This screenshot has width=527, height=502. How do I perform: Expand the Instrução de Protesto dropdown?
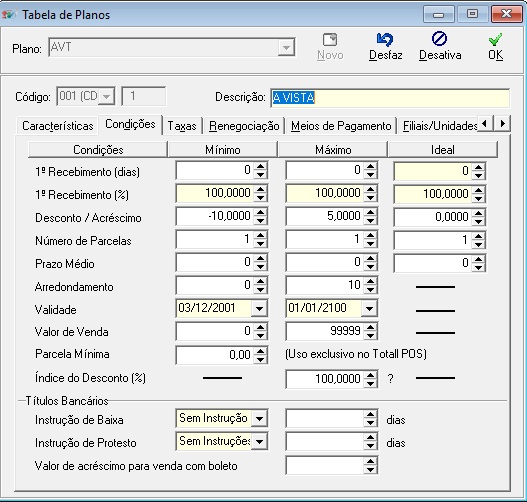tap(259, 442)
